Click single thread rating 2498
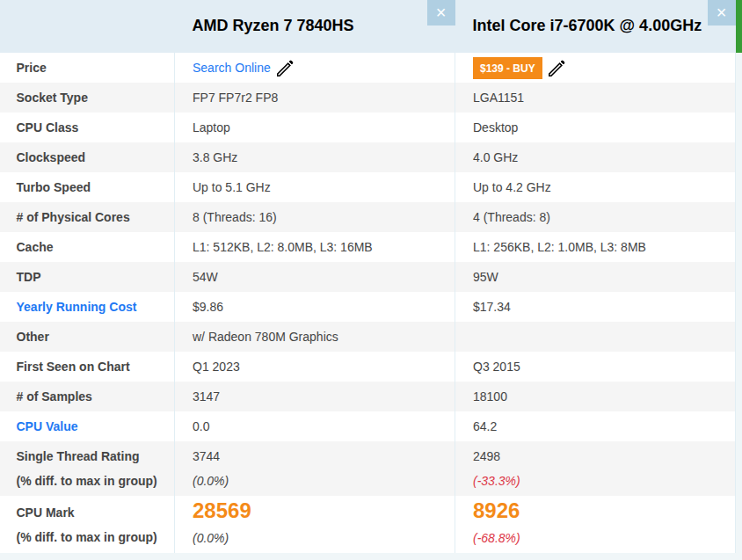Viewport: 742px width, 560px height. (x=486, y=456)
